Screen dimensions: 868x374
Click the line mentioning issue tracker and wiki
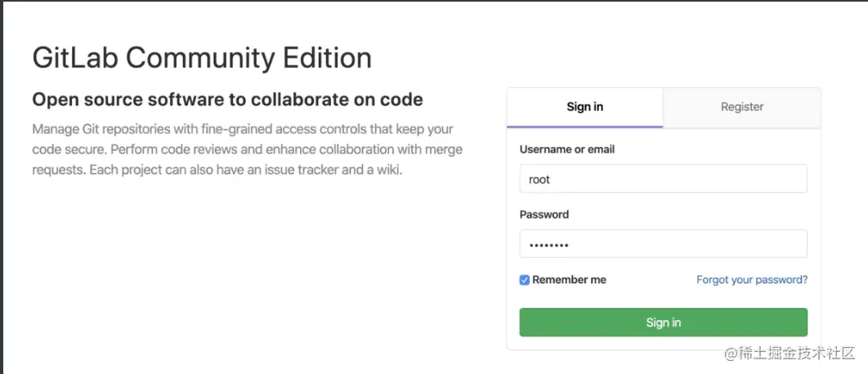click(x=217, y=171)
